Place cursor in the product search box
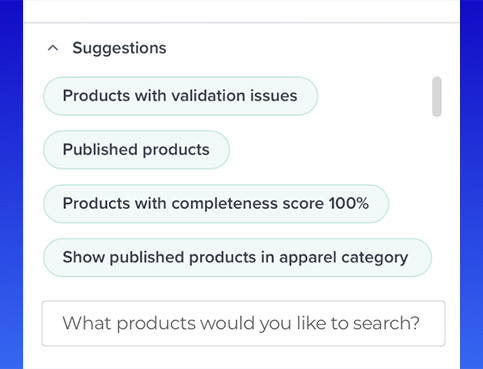 (243, 323)
